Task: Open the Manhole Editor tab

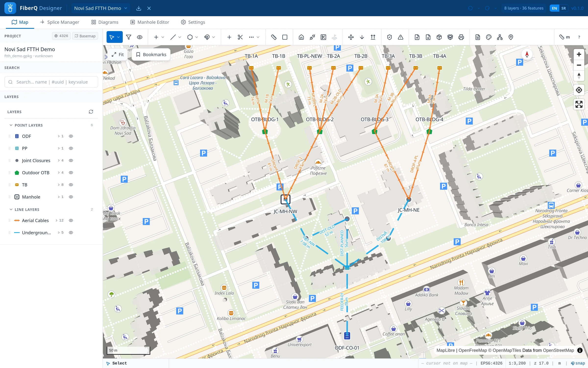Action: (150, 22)
